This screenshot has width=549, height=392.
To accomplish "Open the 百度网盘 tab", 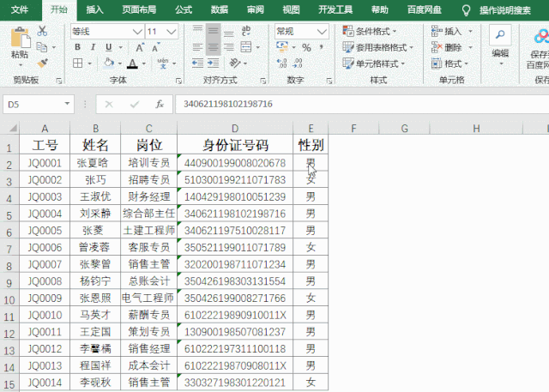I will point(425,9).
